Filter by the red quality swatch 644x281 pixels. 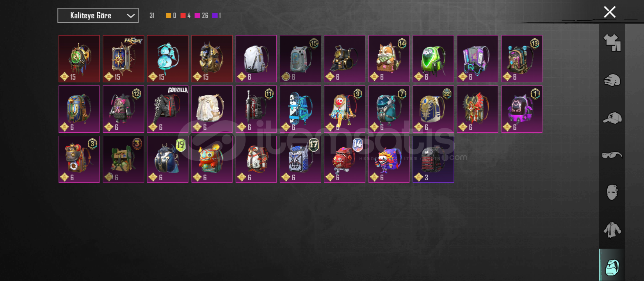(183, 16)
